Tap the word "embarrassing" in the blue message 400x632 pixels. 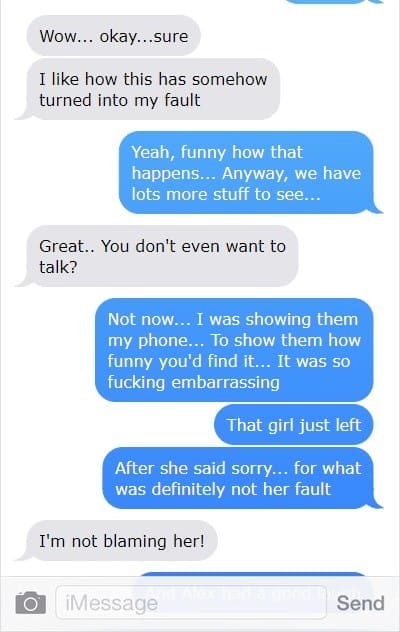pyautogui.click(x=225, y=382)
